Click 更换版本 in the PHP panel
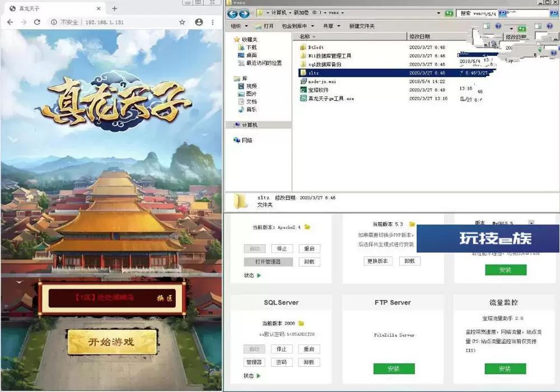This screenshot has height=392, width=560. [x=378, y=261]
